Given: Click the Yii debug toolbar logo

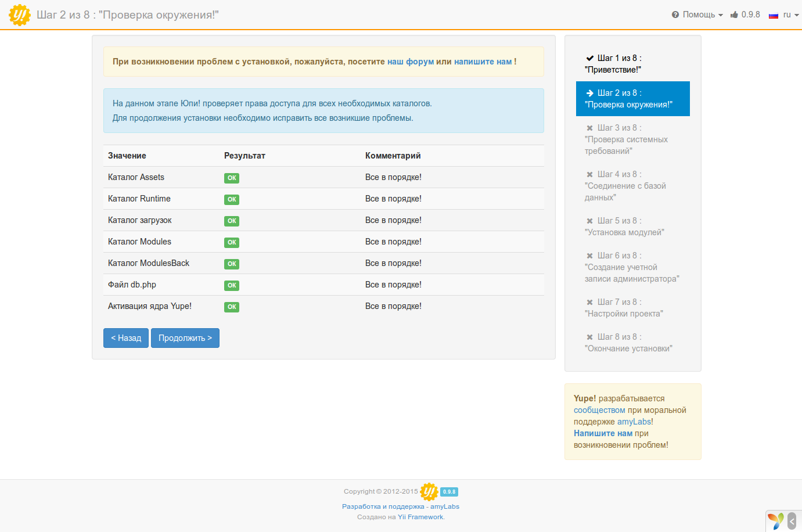Looking at the screenshot, I should coord(776,521).
